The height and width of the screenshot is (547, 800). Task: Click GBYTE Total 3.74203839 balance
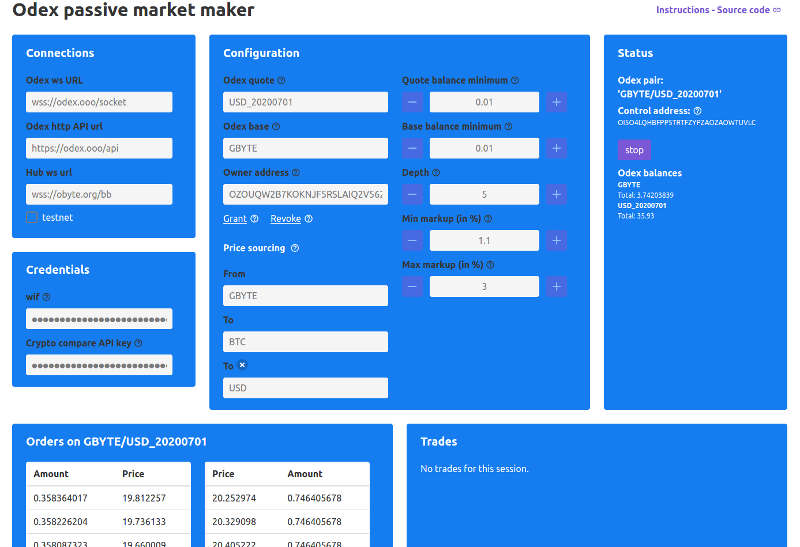point(645,195)
